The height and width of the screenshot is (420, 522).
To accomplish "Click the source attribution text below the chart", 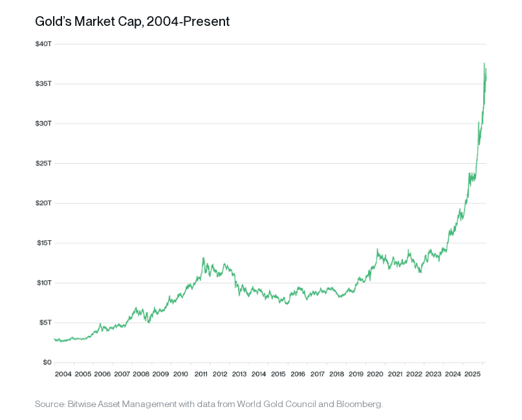I will (209, 404).
